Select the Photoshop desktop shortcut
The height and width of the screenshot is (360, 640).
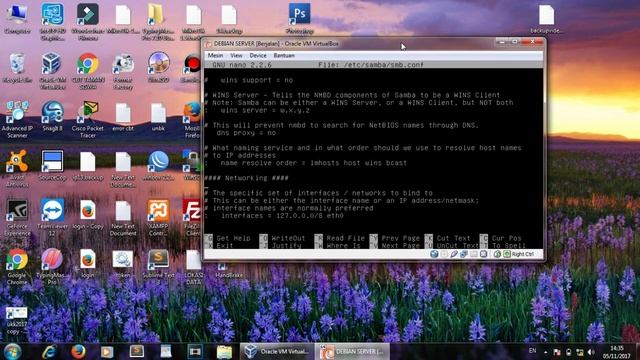(x=300, y=19)
